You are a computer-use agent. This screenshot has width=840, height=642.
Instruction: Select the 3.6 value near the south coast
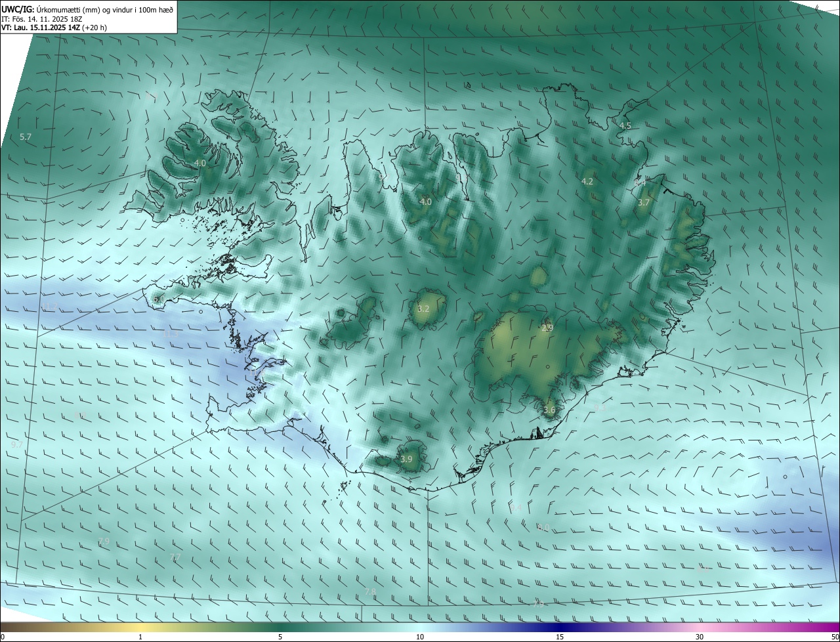pyautogui.click(x=549, y=410)
